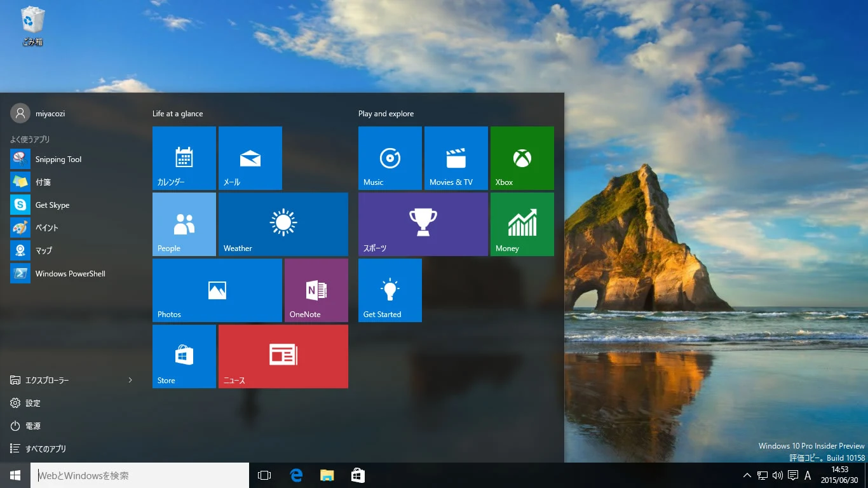Select the ごみ箱 recycle bin desktop icon
Image resolution: width=868 pixels, height=488 pixels.
click(x=32, y=26)
